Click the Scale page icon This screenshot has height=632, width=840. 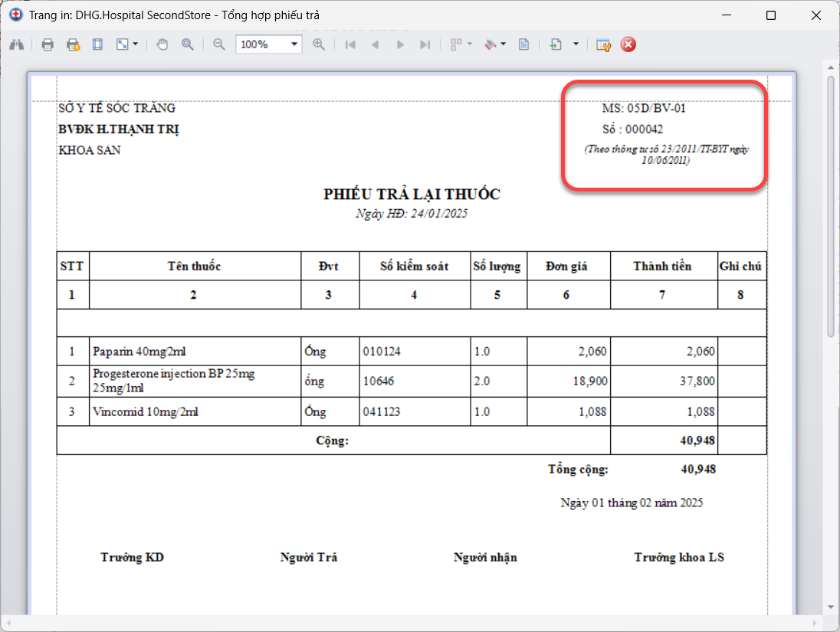123,44
